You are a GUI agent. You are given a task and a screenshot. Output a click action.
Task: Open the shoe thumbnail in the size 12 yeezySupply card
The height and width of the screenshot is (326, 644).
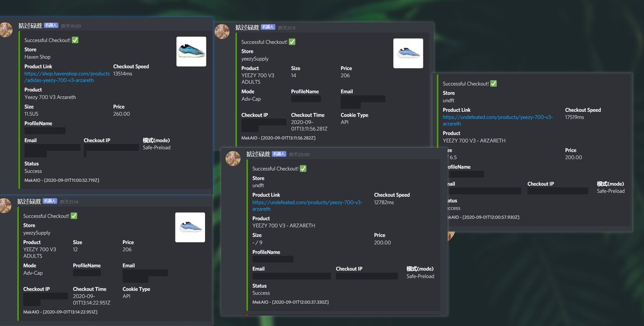190,227
